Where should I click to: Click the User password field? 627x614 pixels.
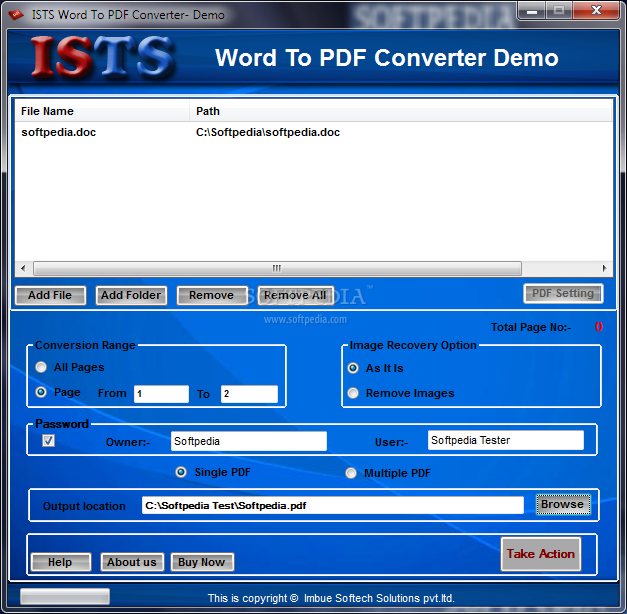click(x=505, y=440)
